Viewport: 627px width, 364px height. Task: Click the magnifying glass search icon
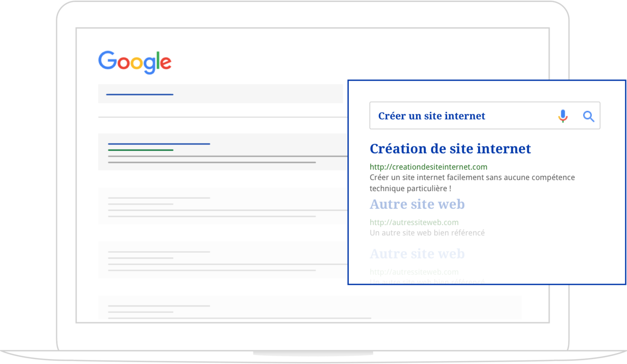pyautogui.click(x=588, y=116)
